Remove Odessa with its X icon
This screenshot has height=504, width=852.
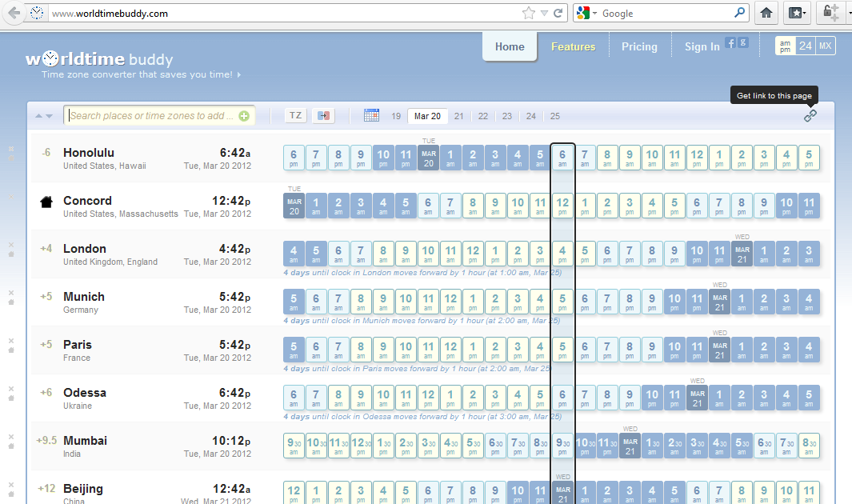[11, 388]
